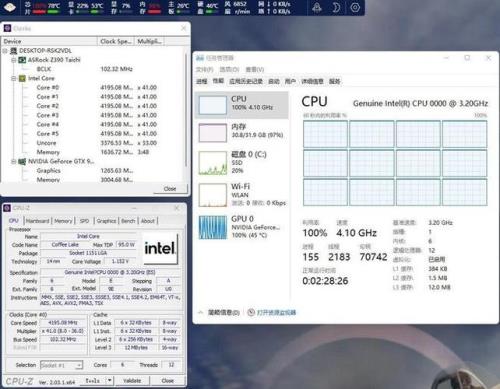The height and width of the screenshot is (389, 500).
Task: Collapse the ASRock Z390 Taichi tree node
Action: click(14, 60)
